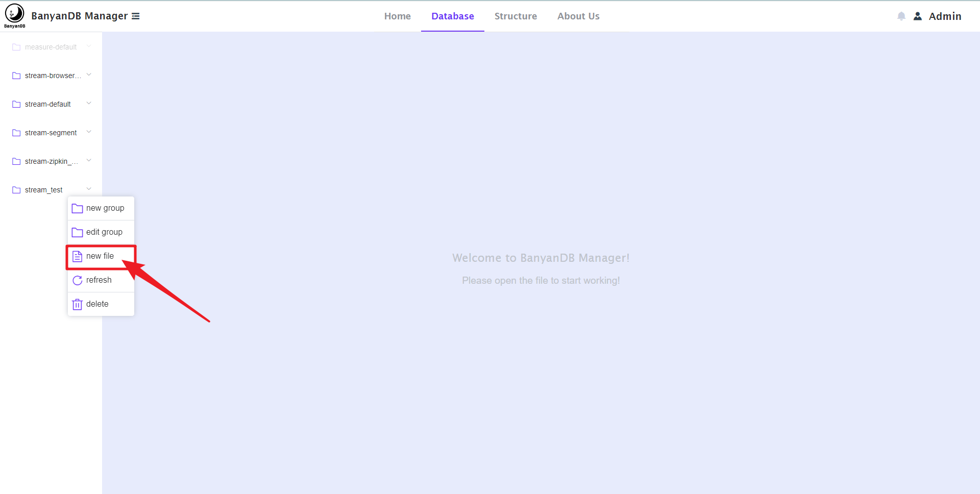
Task: Click the new file document icon
Action: point(78,256)
